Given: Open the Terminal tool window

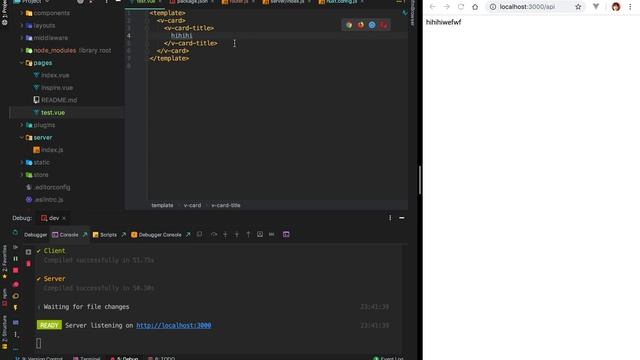Looking at the screenshot, I should coord(87,358).
